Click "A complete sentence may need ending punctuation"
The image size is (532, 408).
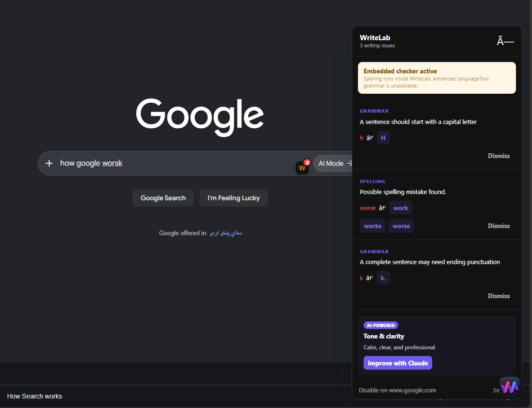coord(430,262)
